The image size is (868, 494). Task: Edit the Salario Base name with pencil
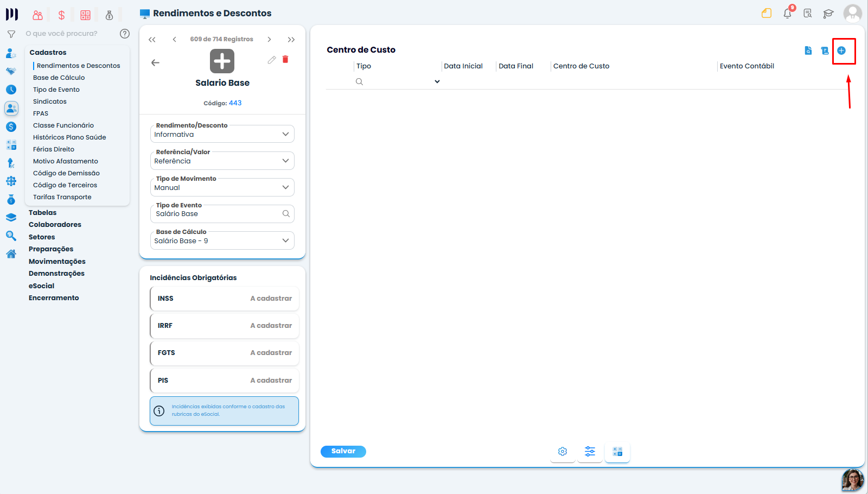pyautogui.click(x=272, y=60)
